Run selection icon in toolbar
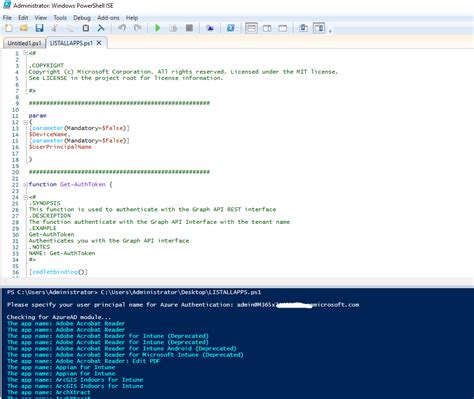Viewport: 474px width, 399px height. [x=173, y=28]
